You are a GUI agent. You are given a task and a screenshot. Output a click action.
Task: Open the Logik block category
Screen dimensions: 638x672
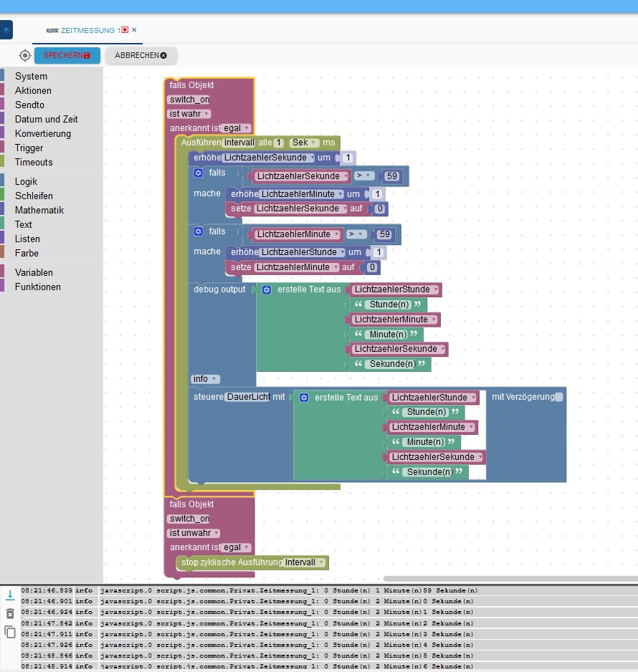[x=26, y=181]
